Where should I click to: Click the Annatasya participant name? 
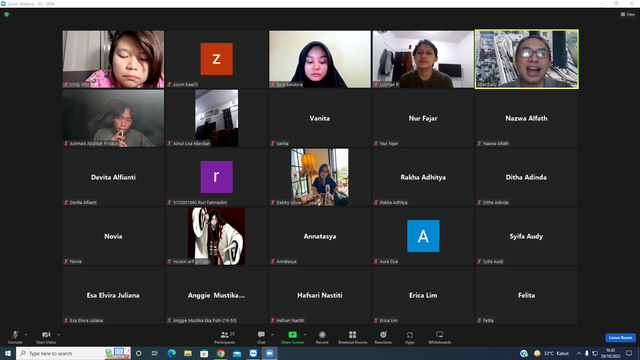pos(320,236)
